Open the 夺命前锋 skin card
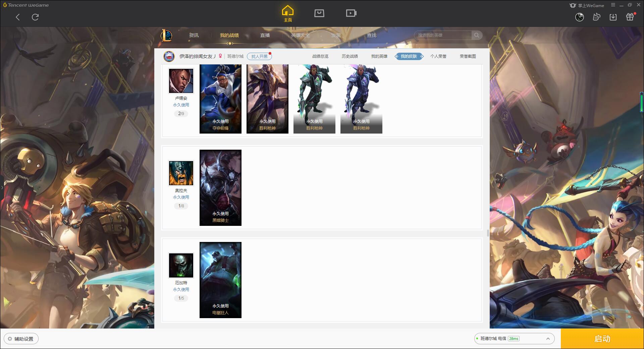 coord(220,99)
